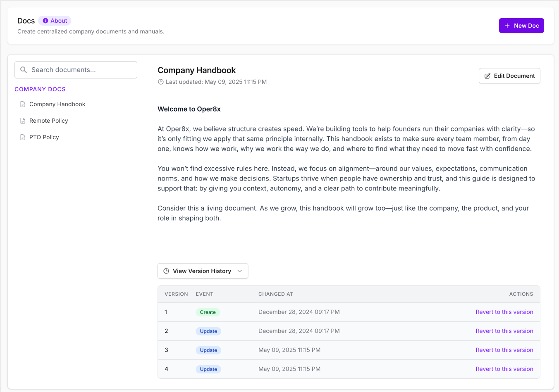This screenshot has width=559, height=392.
Task: Revert to version 3
Action: pyautogui.click(x=504, y=350)
